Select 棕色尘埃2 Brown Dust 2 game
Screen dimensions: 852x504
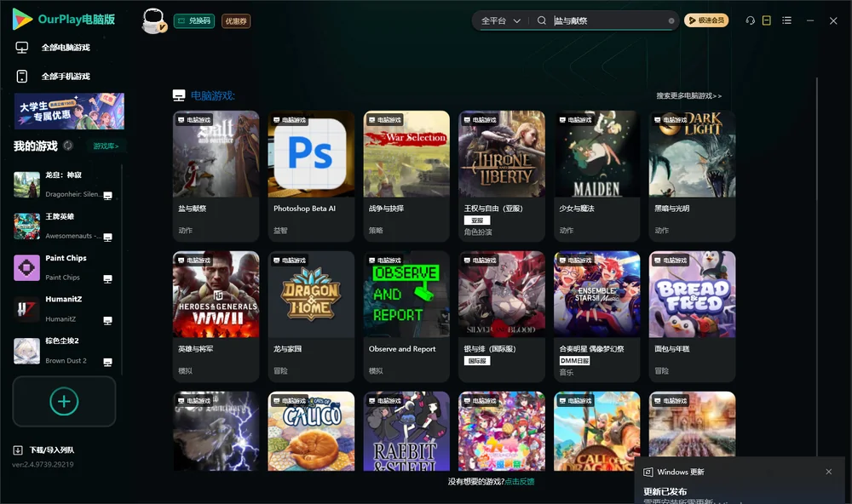click(63, 351)
